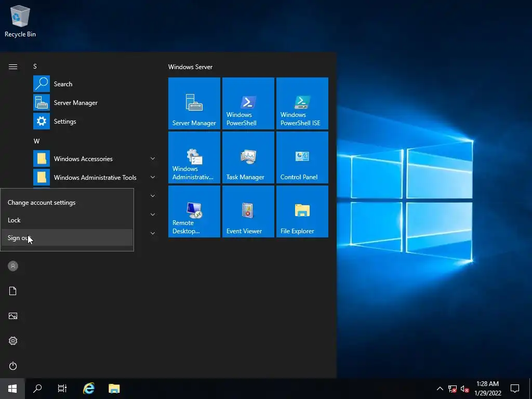Image resolution: width=532 pixels, height=399 pixels.
Task: Open Settings gear in the Start sidebar
Action: click(x=13, y=341)
